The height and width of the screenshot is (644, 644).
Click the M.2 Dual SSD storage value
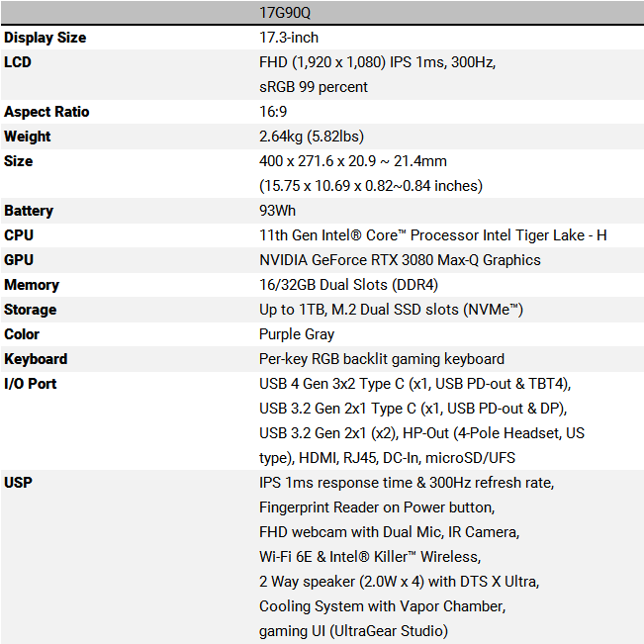[391, 310]
